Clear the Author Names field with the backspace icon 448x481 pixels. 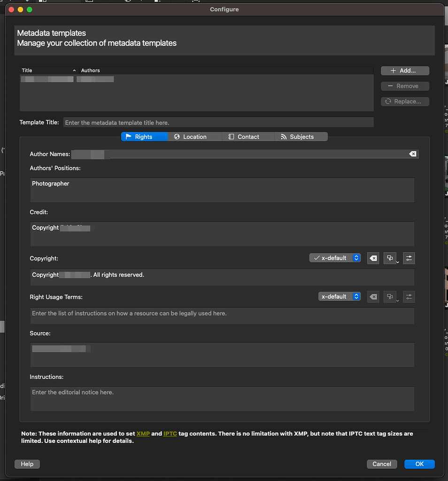click(412, 154)
